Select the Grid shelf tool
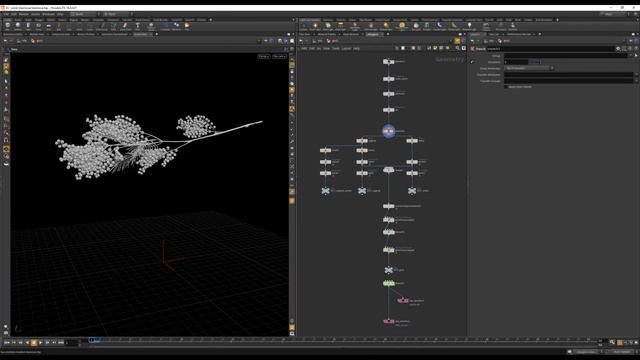640x360 pixels. [x=49, y=26]
